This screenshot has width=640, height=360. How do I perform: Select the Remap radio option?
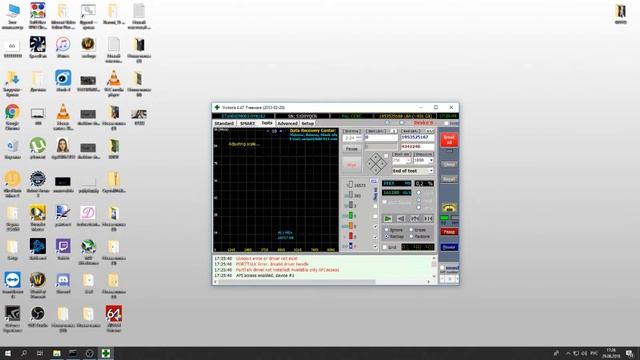(x=386, y=236)
